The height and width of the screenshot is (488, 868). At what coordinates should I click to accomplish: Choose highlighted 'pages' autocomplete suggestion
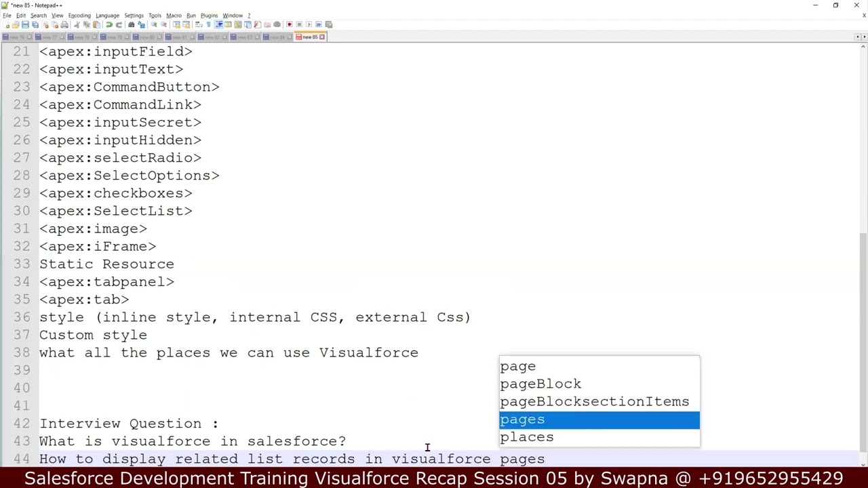(599, 420)
